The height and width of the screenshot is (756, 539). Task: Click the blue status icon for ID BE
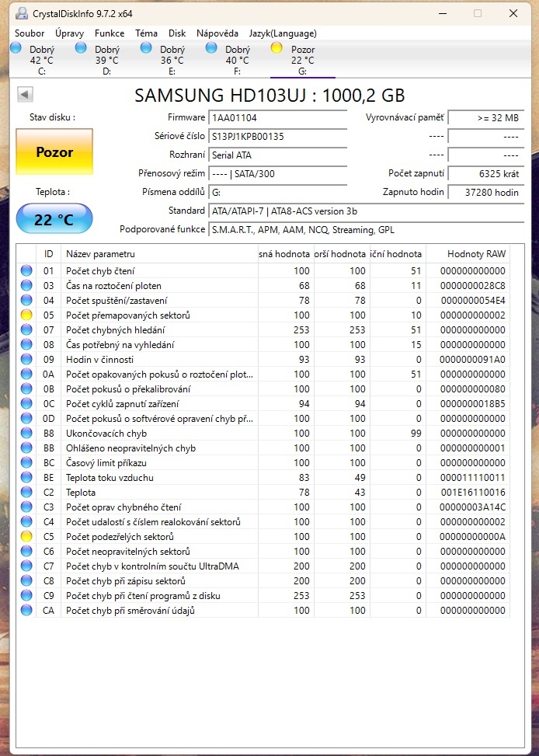tap(26, 477)
